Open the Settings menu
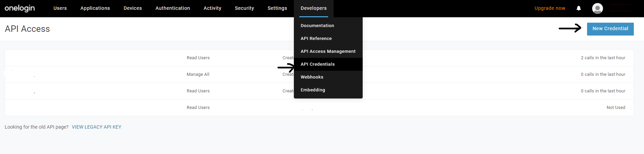The image size is (644, 154). pos(277,8)
